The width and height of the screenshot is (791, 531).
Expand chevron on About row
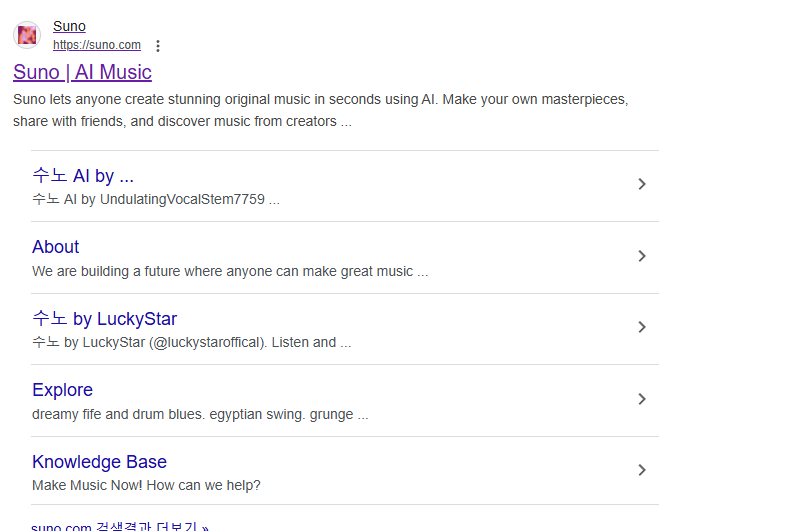(x=642, y=256)
